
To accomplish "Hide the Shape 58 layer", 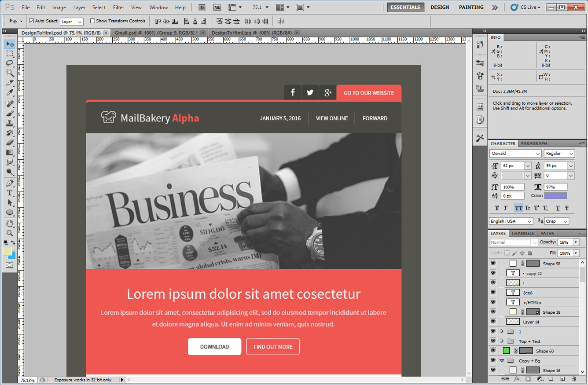I will tap(493, 264).
